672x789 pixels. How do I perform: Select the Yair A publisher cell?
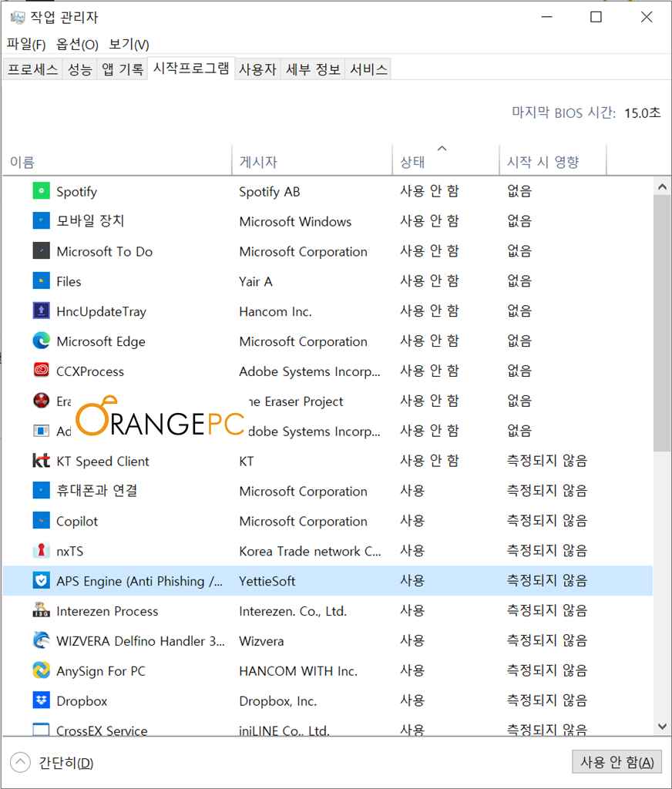click(x=256, y=281)
